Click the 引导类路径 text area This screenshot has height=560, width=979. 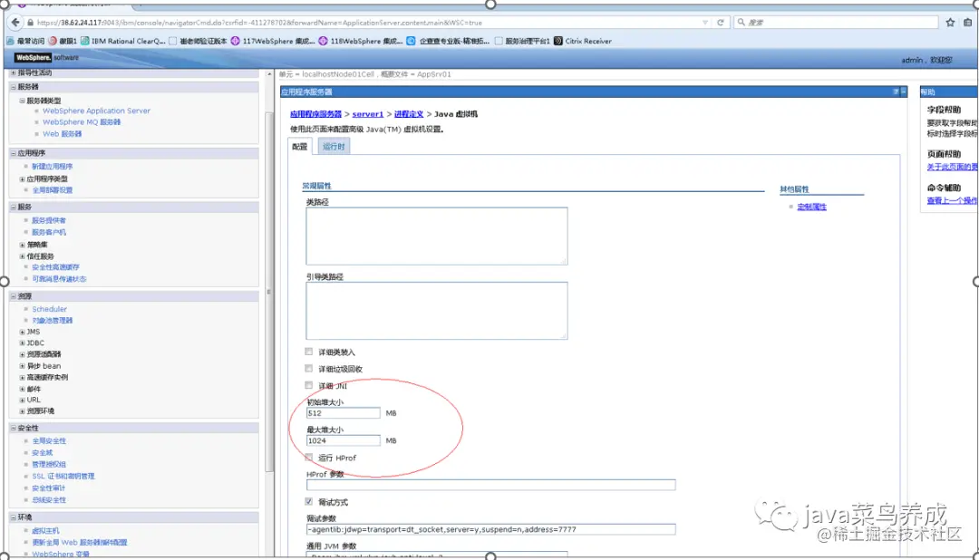pyautogui.click(x=436, y=311)
